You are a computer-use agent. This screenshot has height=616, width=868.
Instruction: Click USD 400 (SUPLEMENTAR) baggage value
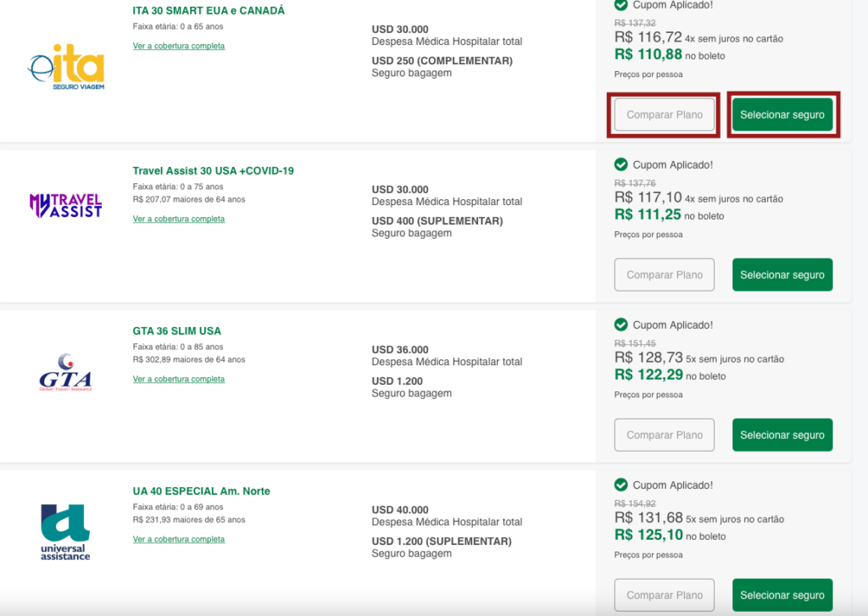point(437,221)
